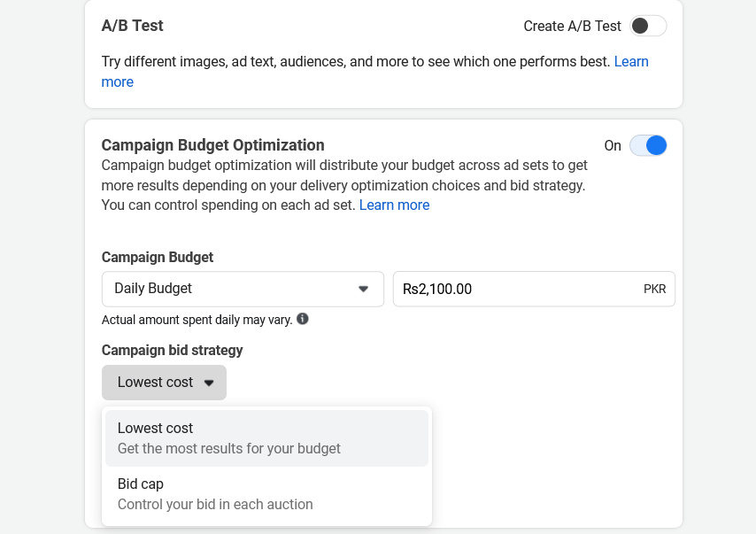Click the caret arrow on Lowest cost button

pos(209,383)
